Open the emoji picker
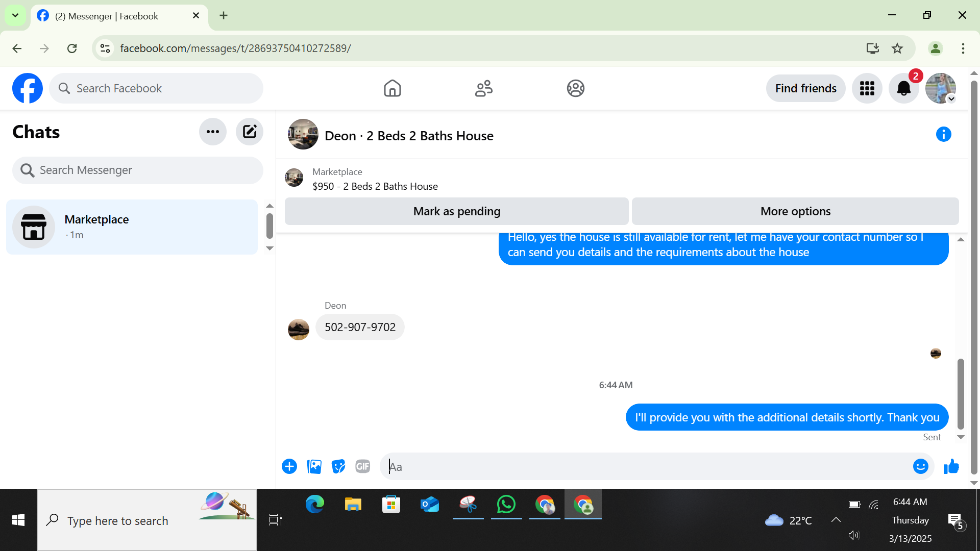This screenshot has height=551, width=980. coord(920,466)
